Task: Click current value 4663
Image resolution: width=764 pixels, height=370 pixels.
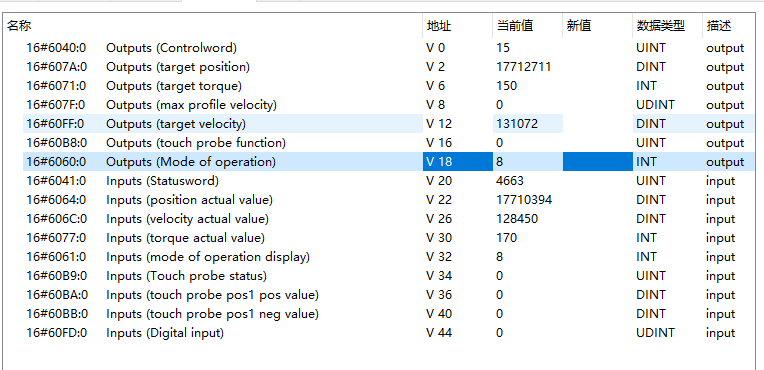Action: click(510, 181)
